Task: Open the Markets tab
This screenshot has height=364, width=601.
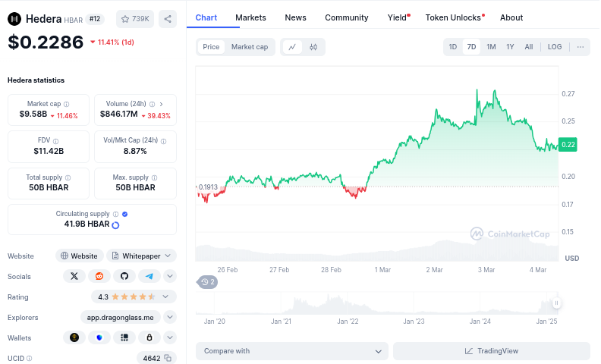Action: (250, 17)
